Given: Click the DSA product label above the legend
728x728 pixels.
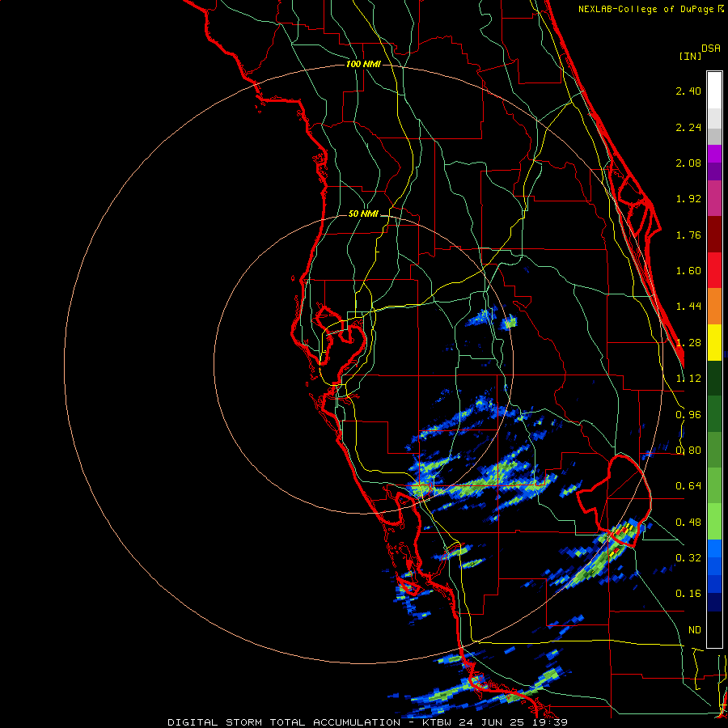Looking at the screenshot, I should coord(711,49).
